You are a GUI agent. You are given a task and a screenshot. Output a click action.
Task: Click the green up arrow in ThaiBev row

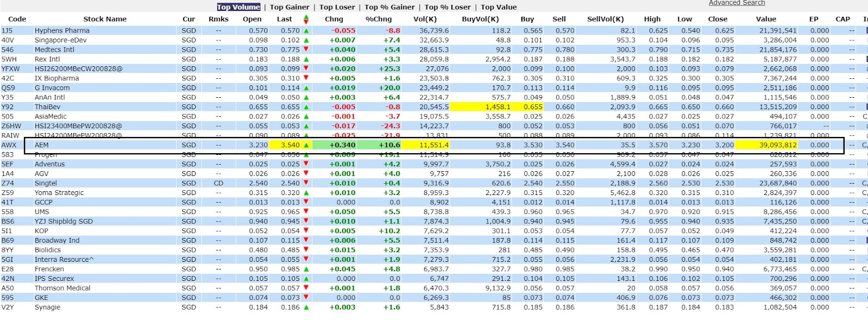click(x=306, y=107)
